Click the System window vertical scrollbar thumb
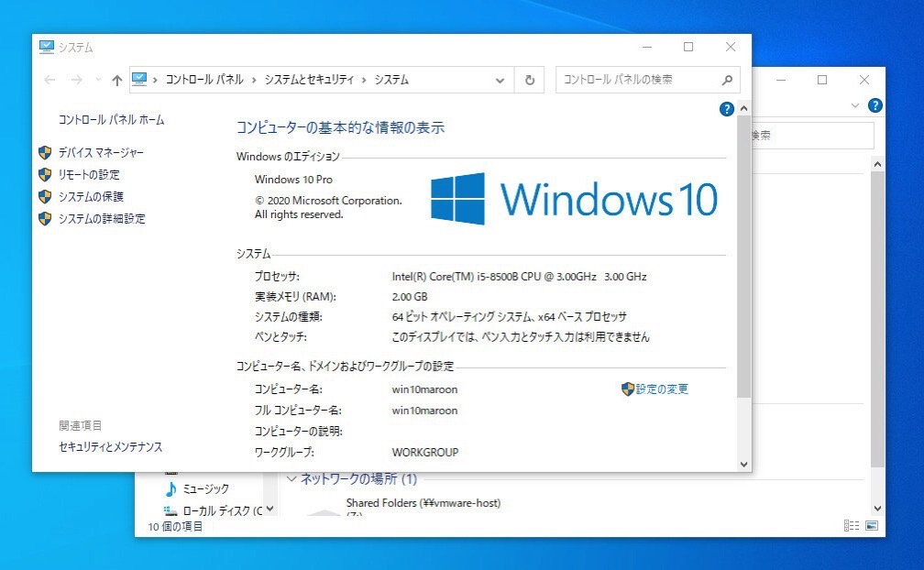This screenshot has height=570, width=924. click(x=743, y=257)
